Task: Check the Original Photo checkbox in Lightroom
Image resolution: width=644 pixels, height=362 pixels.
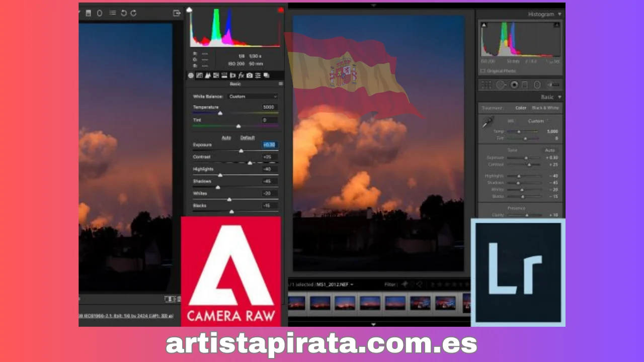Action: pos(483,71)
